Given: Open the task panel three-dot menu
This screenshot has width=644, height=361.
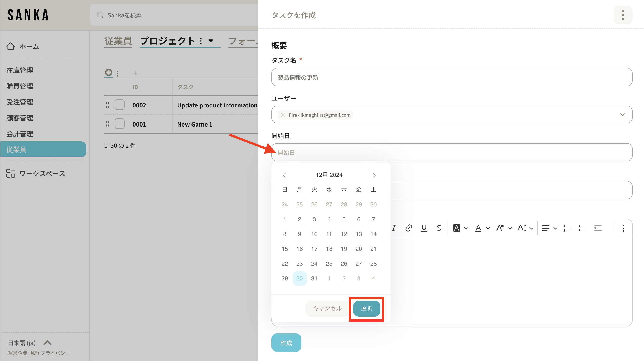Looking at the screenshot, I should point(623,15).
